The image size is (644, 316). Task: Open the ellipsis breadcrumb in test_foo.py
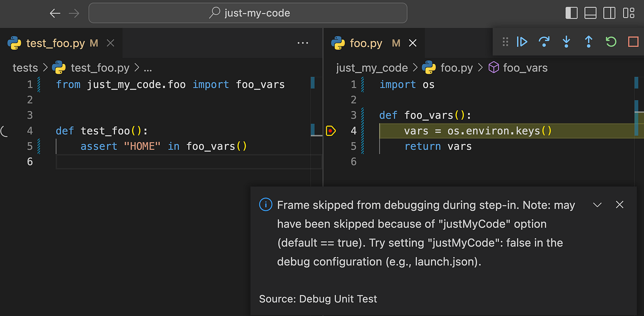(x=147, y=68)
